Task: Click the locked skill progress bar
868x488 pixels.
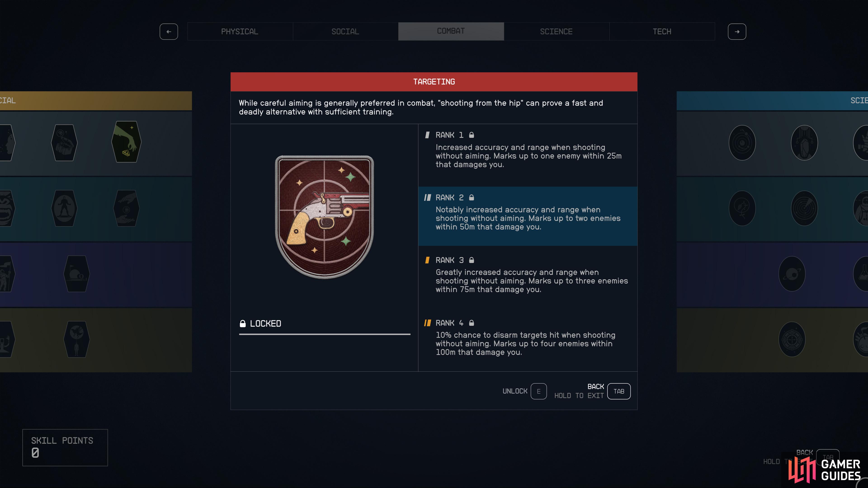Action: (325, 334)
